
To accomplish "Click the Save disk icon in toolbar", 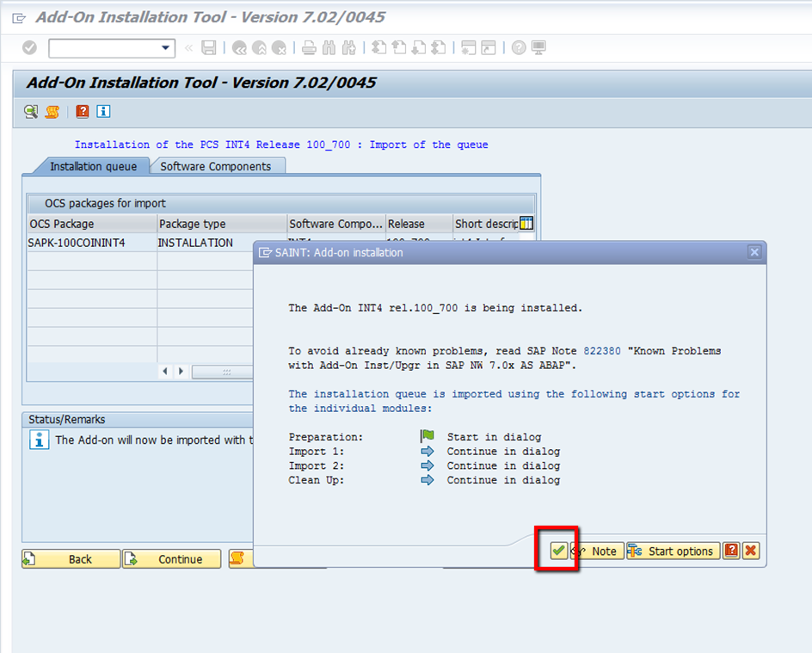I will coord(208,48).
